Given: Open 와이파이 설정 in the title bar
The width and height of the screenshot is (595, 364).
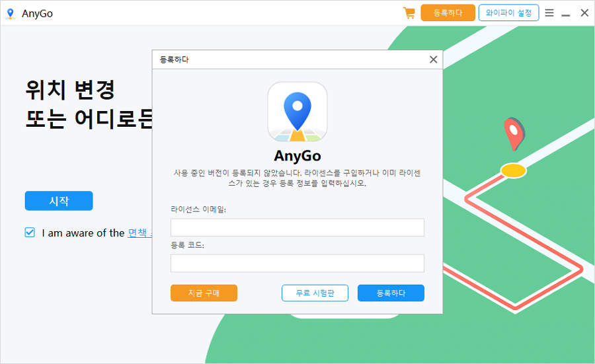Looking at the screenshot, I should (x=508, y=13).
